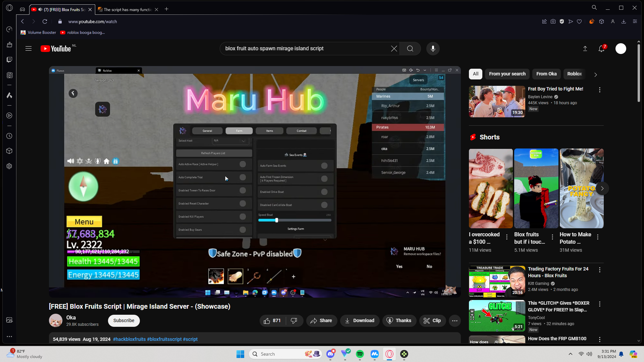Open the Trading Factory Fruits thumbnail
The height and width of the screenshot is (362, 644).
(x=497, y=282)
